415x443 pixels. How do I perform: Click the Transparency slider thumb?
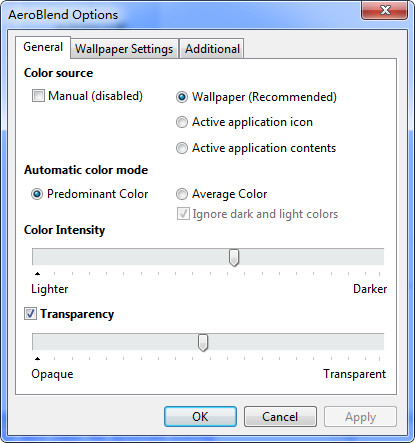coord(203,343)
